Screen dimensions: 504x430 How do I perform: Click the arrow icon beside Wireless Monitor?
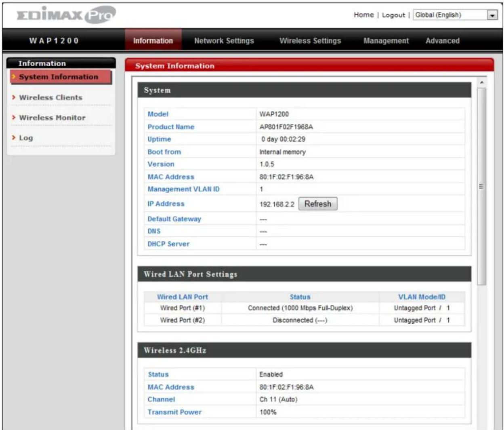(14, 118)
